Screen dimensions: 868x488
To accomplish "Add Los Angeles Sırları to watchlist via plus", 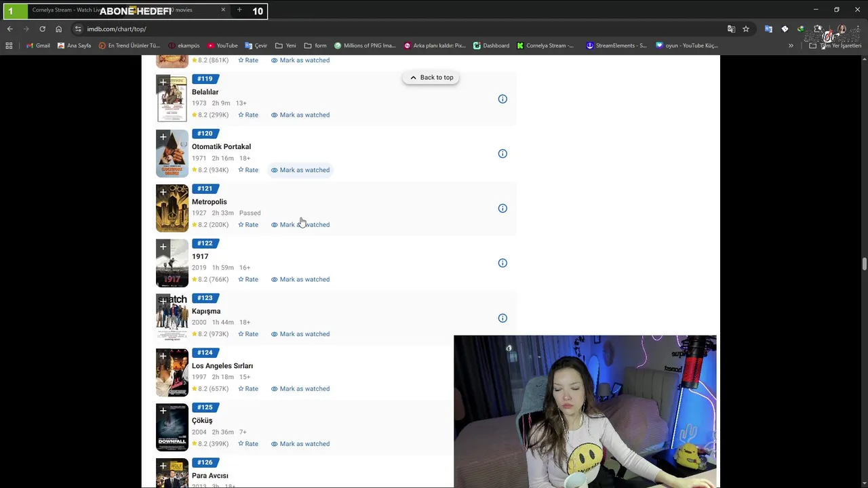I will click(163, 357).
